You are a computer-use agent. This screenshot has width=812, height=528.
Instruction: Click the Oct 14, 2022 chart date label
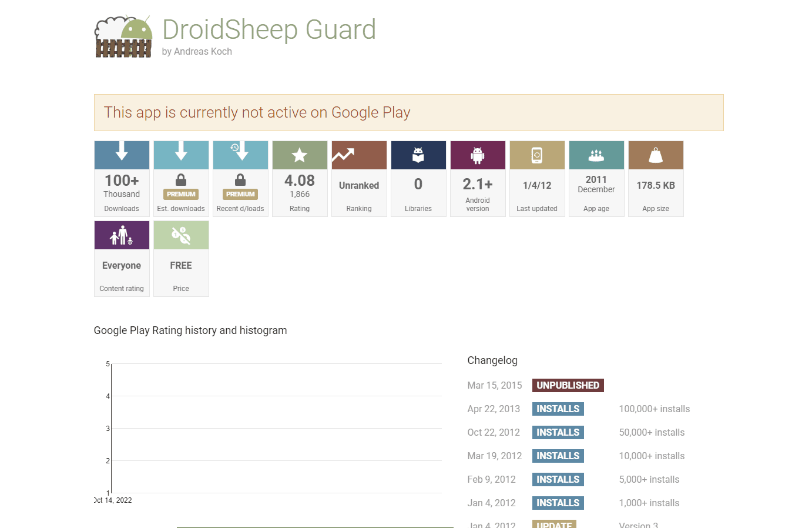click(113, 500)
